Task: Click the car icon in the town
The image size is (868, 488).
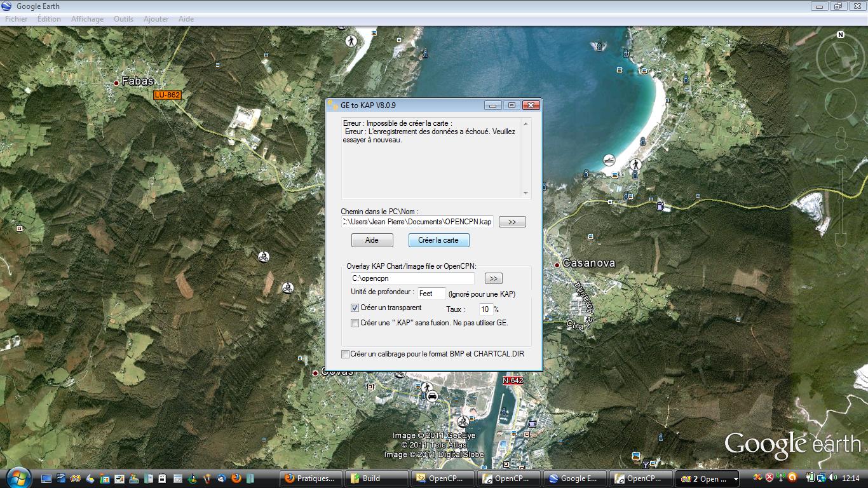Action: [432, 396]
